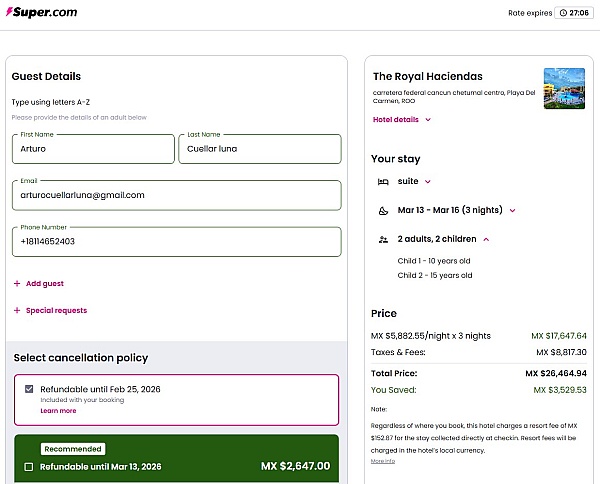Check Refundable until Mar 13, 2026 option
This screenshot has height=484, width=600.
pos(29,467)
